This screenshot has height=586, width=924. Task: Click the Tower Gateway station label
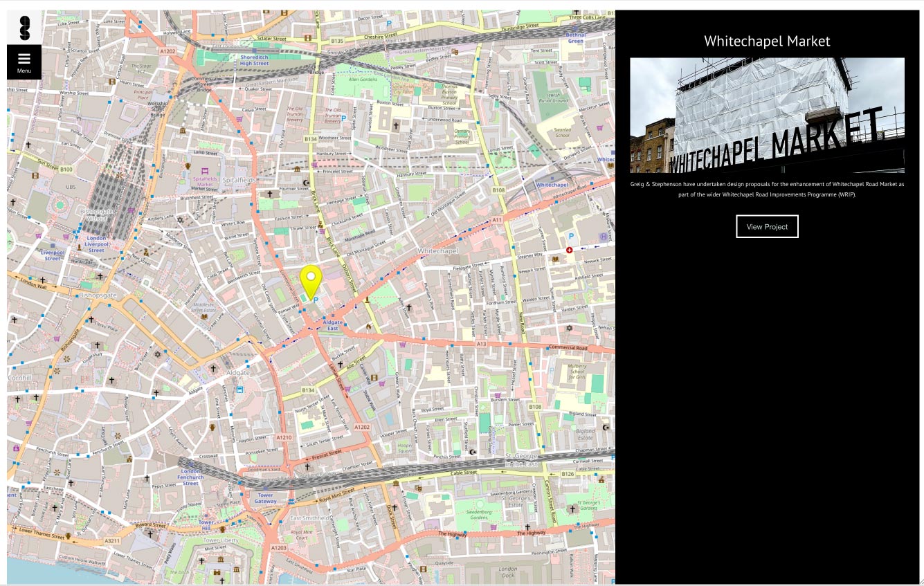[265, 498]
